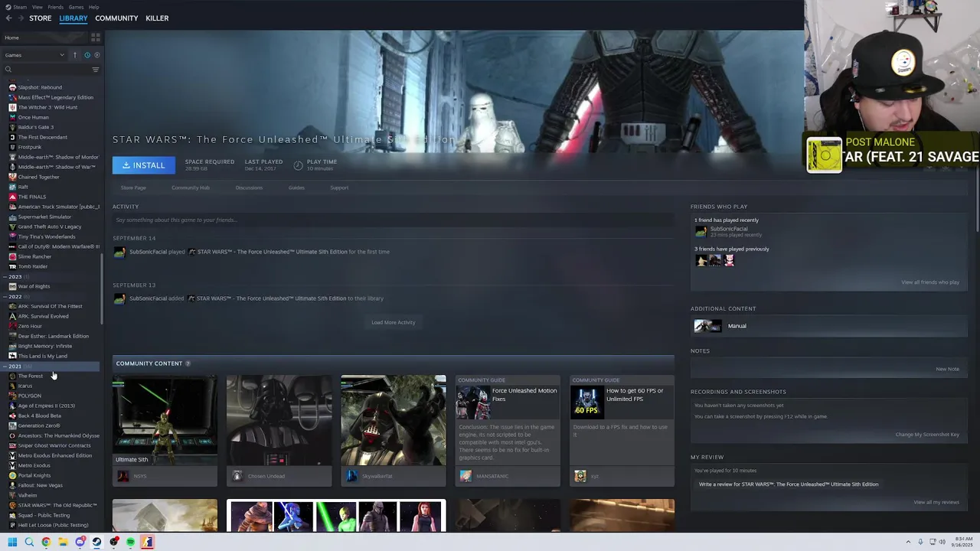Screen dimensions: 980x551
Task: Open Windows Start menu on taskbar
Action: point(12,542)
